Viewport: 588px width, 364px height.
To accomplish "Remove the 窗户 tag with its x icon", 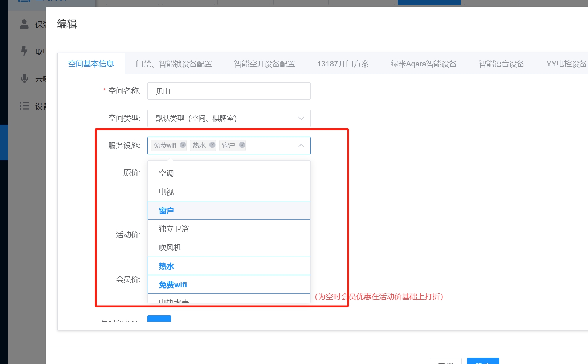I will click(x=242, y=145).
